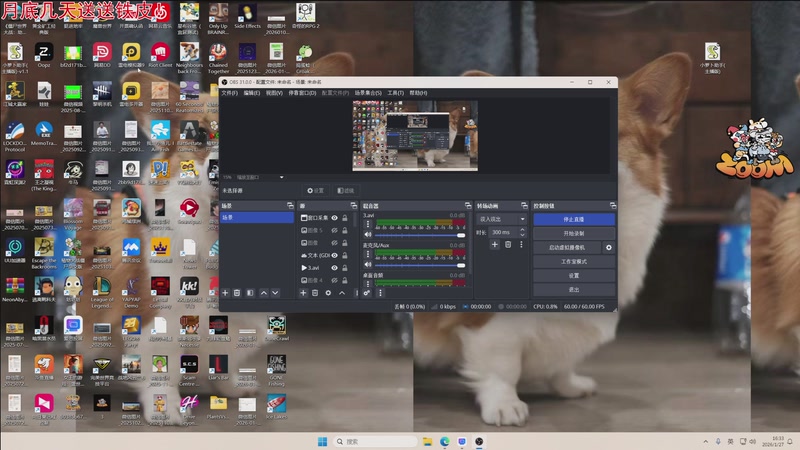Open the 视图(V) menu
This screenshot has height=450, width=800.
[x=274, y=93]
